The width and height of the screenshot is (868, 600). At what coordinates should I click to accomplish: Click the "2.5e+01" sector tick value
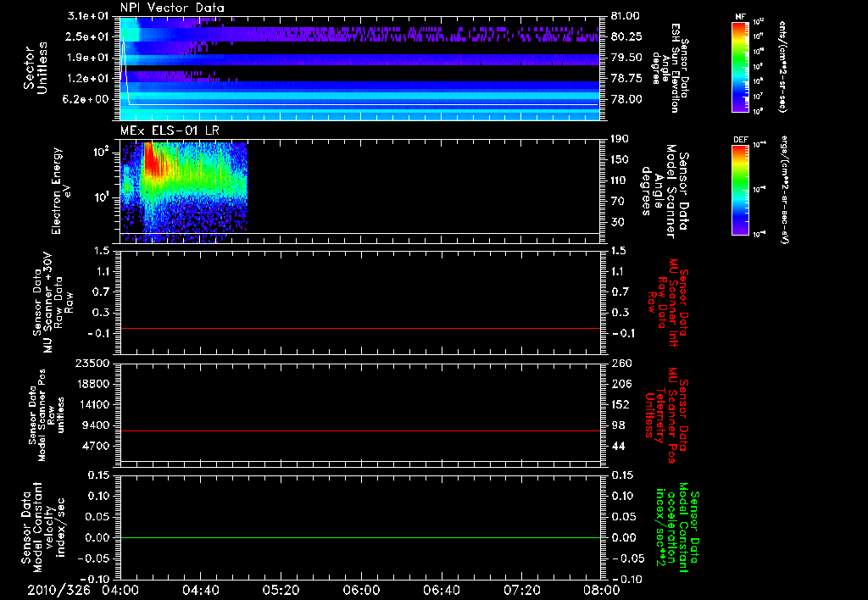pos(87,36)
